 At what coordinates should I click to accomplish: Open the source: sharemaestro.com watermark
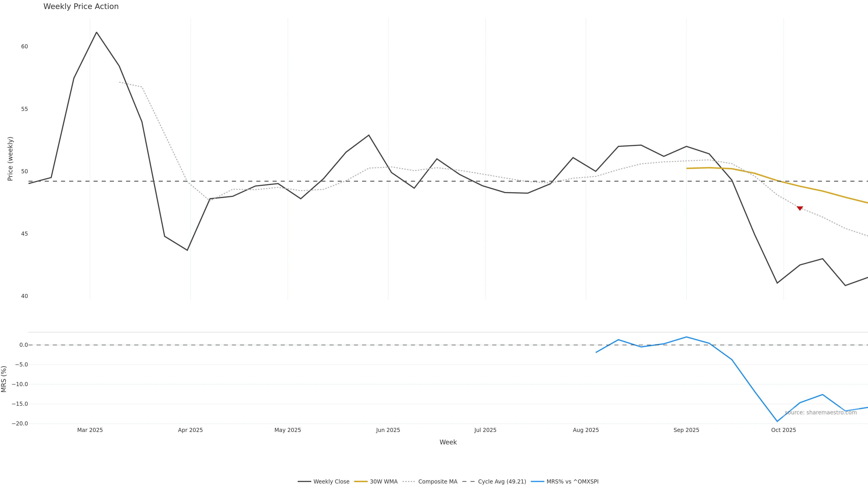pos(821,413)
